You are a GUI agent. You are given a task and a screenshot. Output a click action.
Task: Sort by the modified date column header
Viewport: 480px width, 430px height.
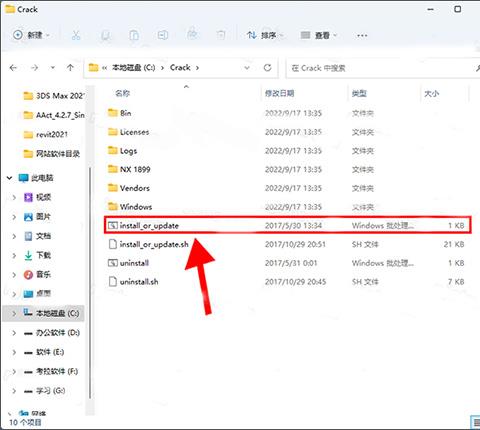tap(279, 93)
